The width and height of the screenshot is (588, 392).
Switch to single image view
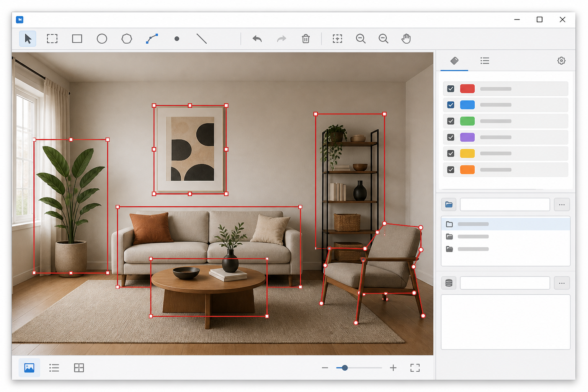pos(29,368)
